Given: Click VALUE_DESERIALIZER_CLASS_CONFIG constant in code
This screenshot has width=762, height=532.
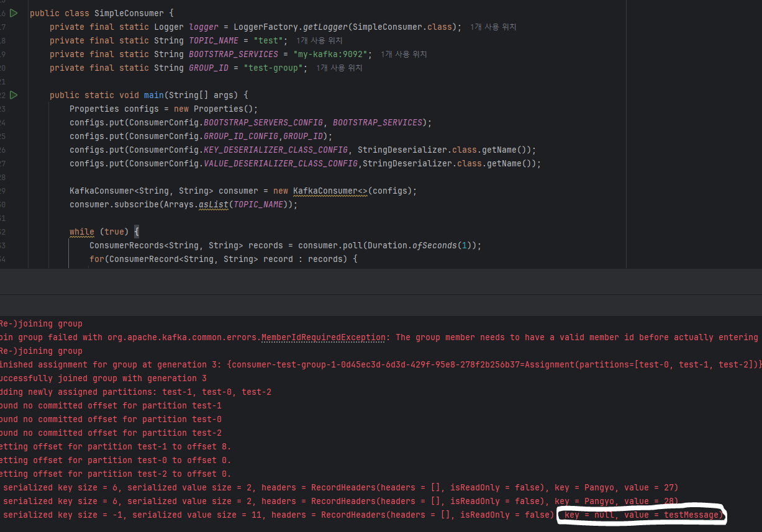Looking at the screenshot, I should point(281,163).
